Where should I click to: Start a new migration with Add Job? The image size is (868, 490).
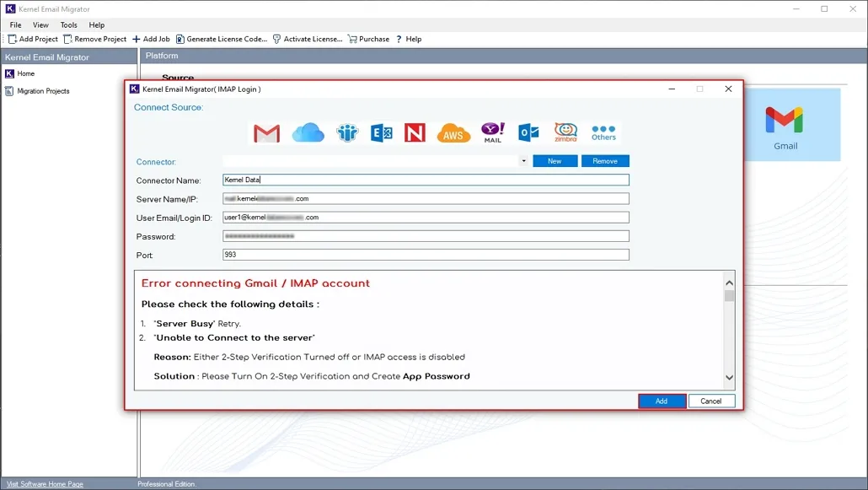pos(151,39)
